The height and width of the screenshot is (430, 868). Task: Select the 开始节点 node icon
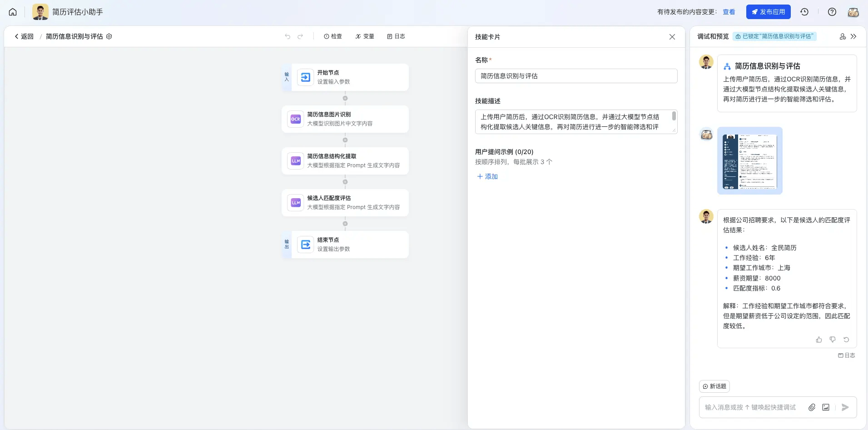306,77
